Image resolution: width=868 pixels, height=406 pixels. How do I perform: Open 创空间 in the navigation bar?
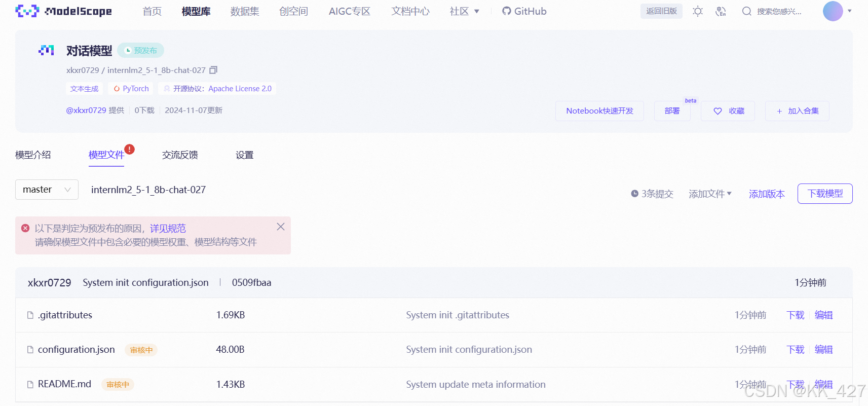point(293,11)
